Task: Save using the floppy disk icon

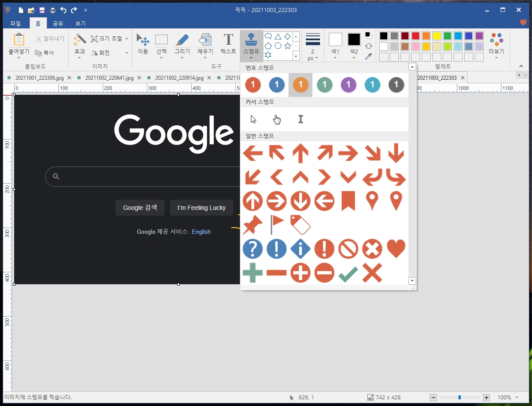Action: tap(42, 10)
